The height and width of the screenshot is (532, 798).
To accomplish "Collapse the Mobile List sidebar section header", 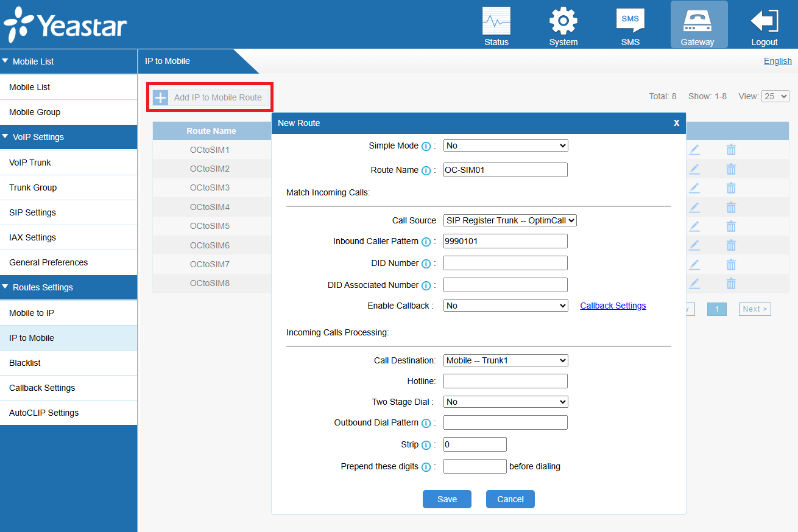I will pyautogui.click(x=68, y=61).
